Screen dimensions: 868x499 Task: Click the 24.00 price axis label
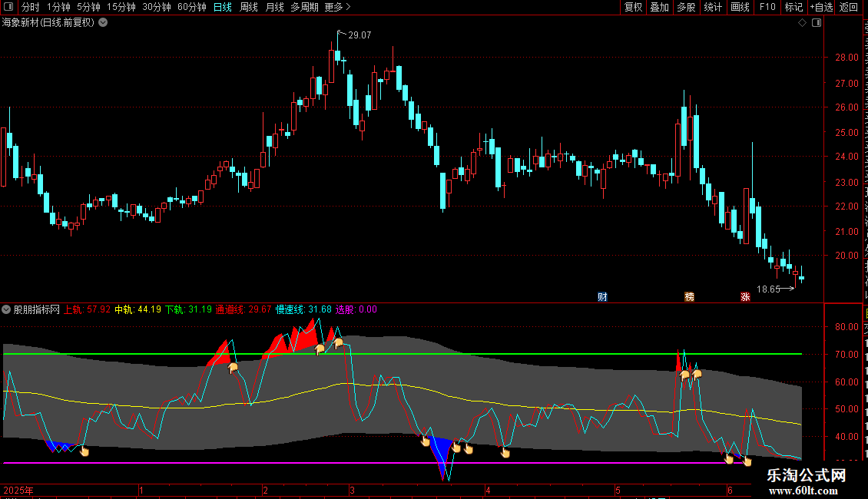[847, 157]
